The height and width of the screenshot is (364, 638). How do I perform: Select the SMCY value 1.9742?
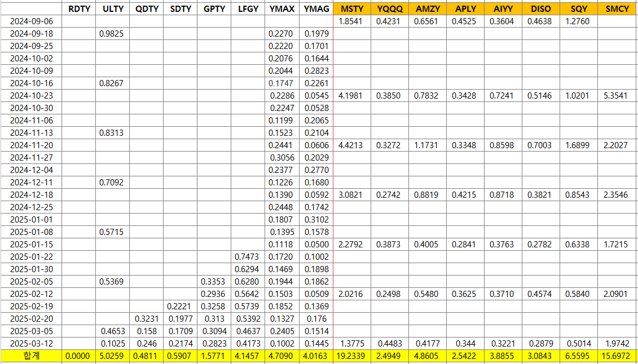click(617, 343)
